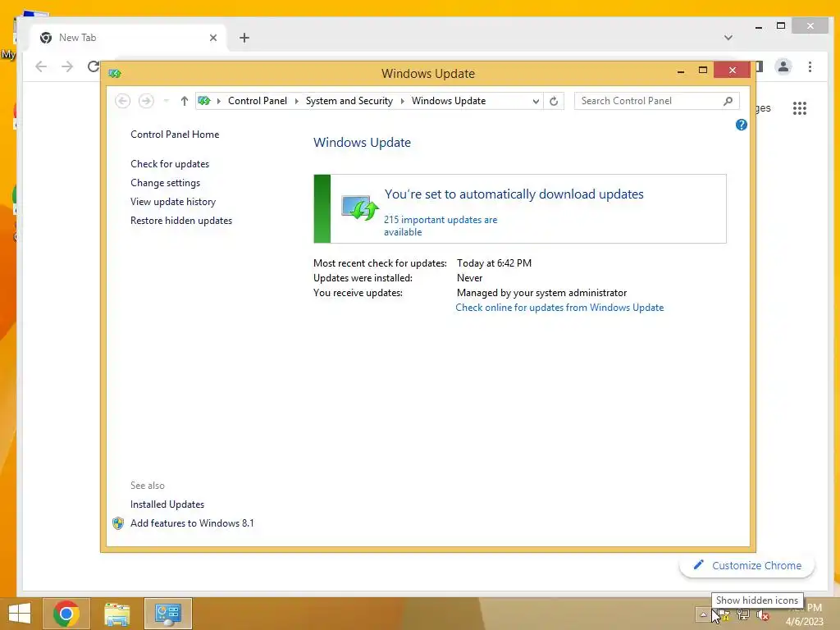The height and width of the screenshot is (630, 840).
Task: Select the New Tab tab in Chrome
Action: [x=129, y=38]
